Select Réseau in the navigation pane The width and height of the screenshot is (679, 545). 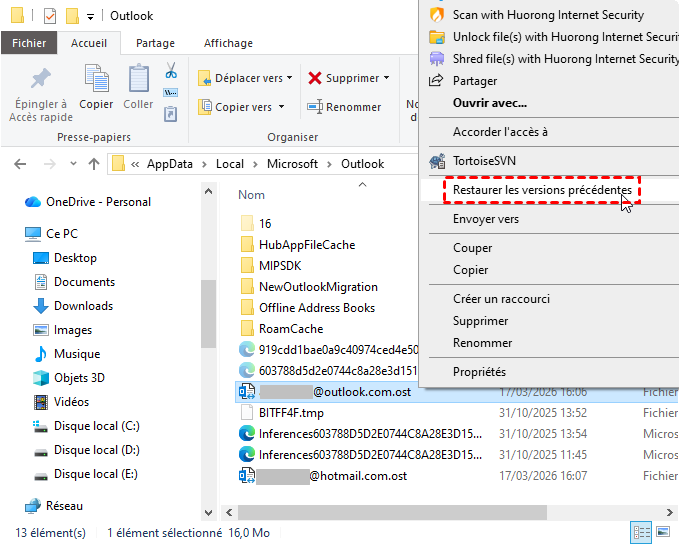54,506
